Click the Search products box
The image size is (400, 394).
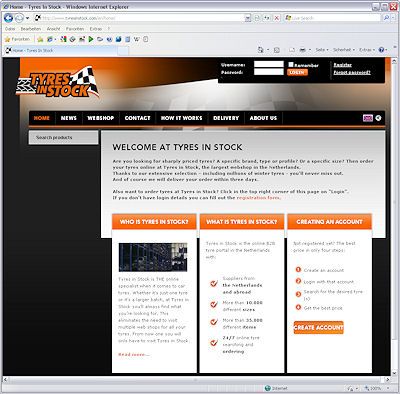tap(63, 137)
